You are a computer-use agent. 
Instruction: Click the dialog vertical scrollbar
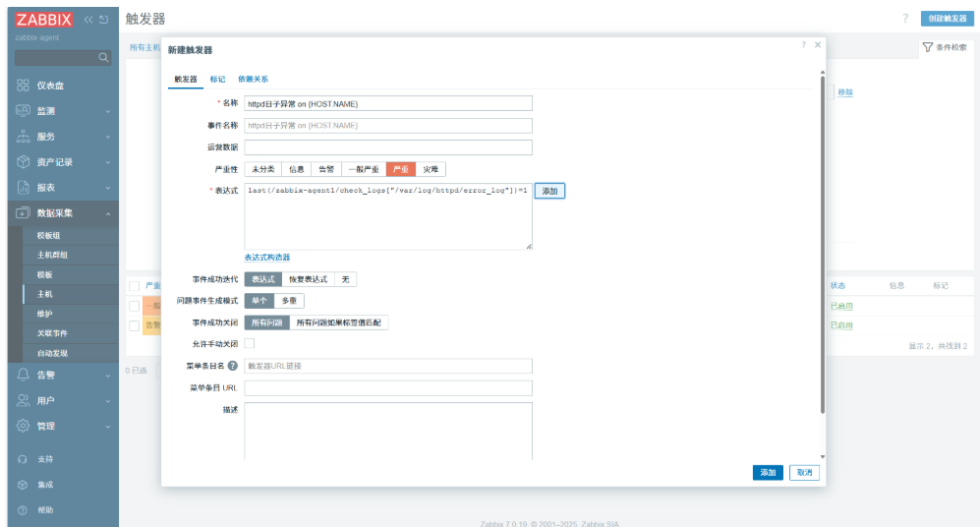point(823,244)
